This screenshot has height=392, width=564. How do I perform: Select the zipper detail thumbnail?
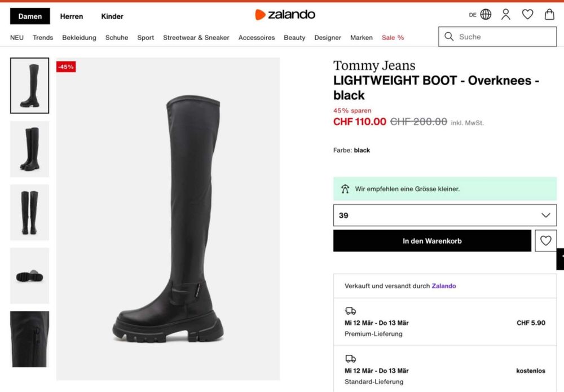[29, 339]
